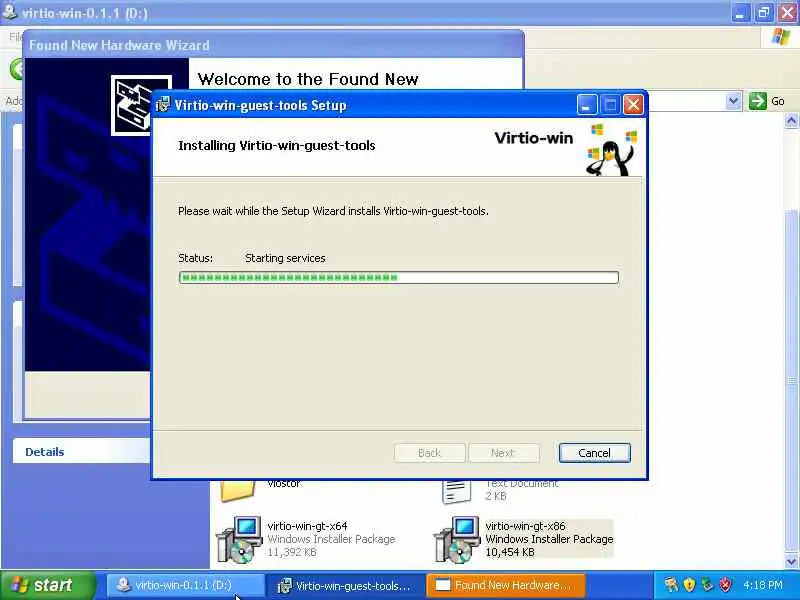Click the Go button in Explorer address bar
This screenshot has height=600, width=800.
coord(767,101)
